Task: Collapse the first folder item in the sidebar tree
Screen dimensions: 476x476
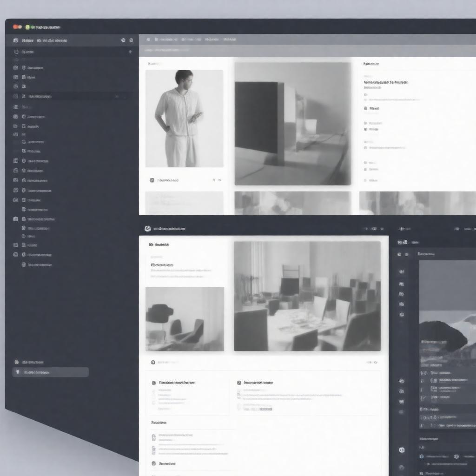Action: click(x=16, y=67)
